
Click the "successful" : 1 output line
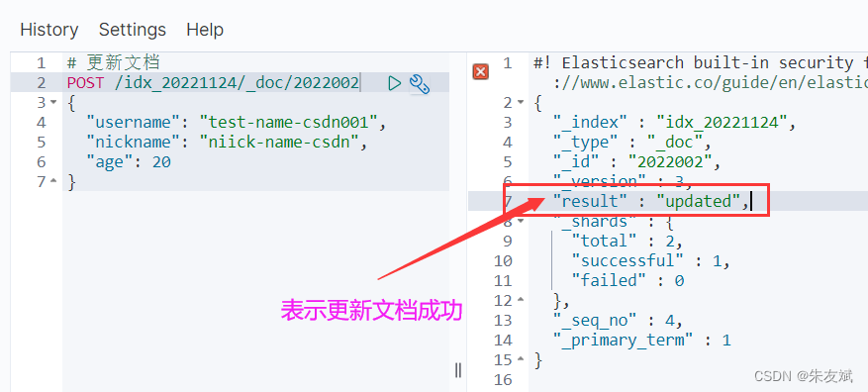click(651, 260)
